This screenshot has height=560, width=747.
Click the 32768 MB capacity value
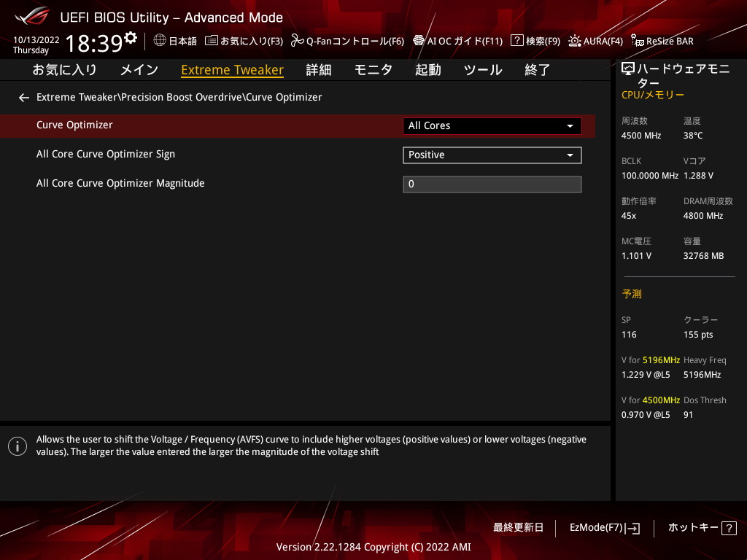click(704, 256)
